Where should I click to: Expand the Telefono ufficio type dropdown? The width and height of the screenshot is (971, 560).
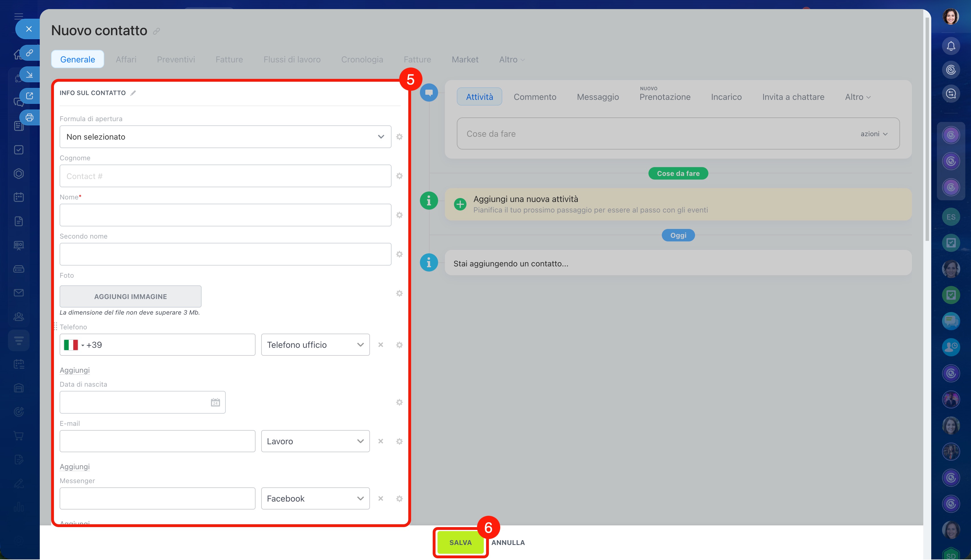(315, 345)
